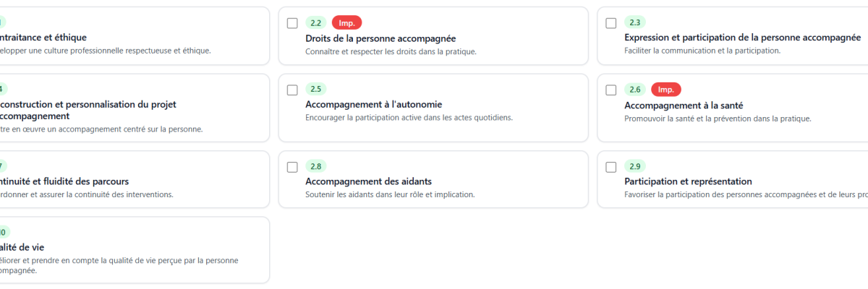Click the "Soutenir les aidants" description text
The height and width of the screenshot is (289, 868).
click(389, 194)
